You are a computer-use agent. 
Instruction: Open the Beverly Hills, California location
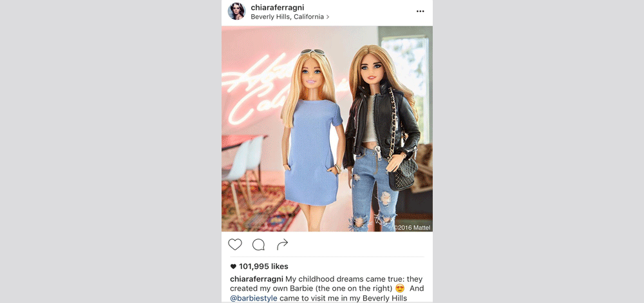click(287, 17)
